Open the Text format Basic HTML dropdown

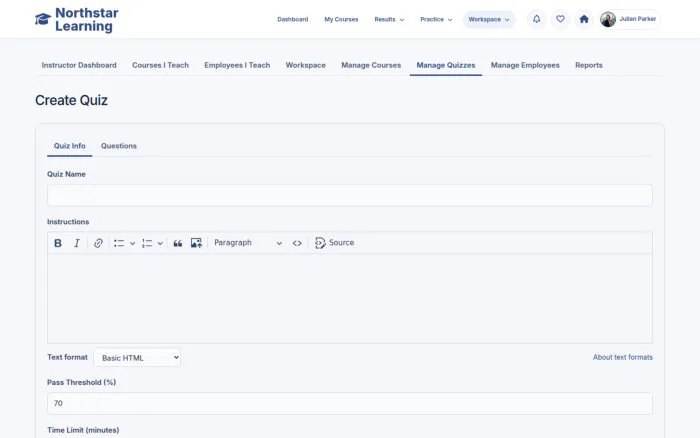(137, 358)
